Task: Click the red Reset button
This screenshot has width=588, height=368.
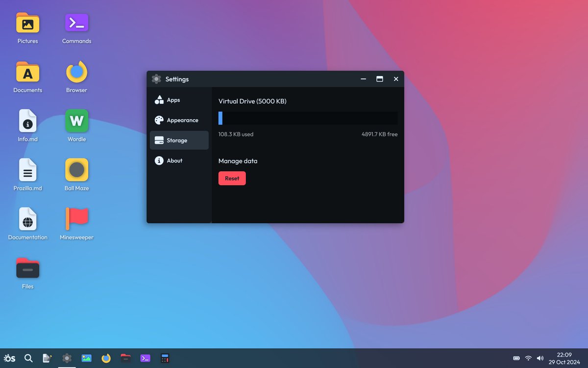Action: [232, 178]
